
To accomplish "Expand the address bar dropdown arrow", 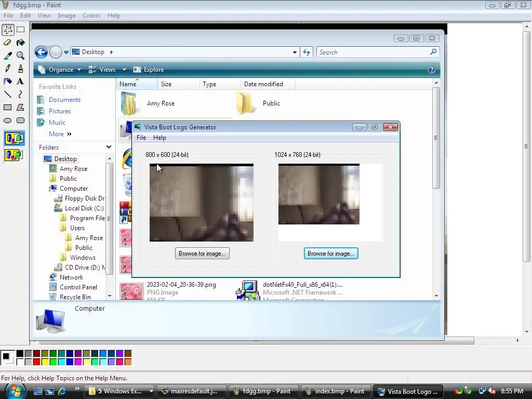I will (295, 52).
